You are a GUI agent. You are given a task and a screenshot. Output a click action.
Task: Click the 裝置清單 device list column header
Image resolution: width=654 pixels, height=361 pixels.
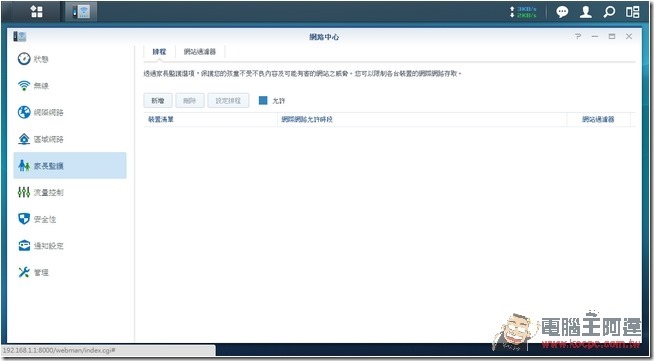pyautogui.click(x=210, y=120)
